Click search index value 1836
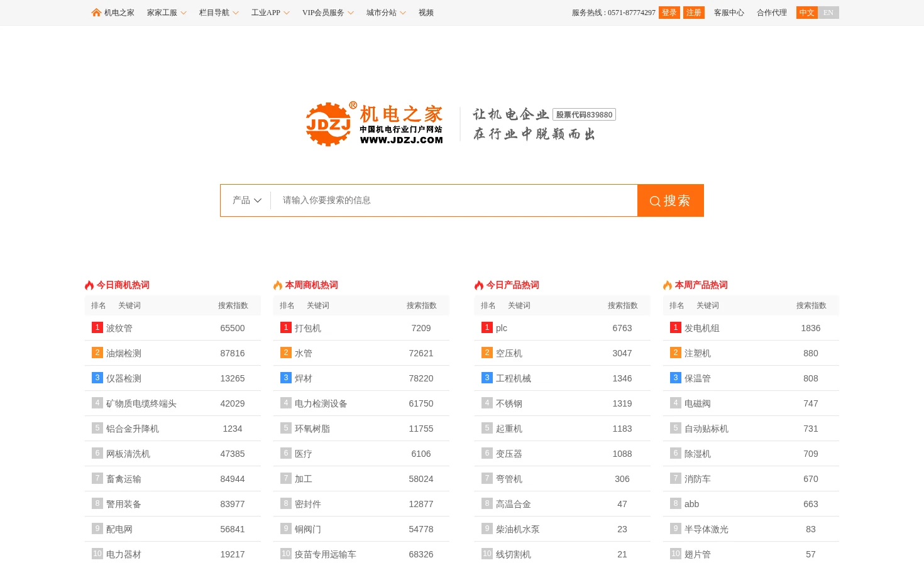This screenshot has height=580, width=924. [x=811, y=328]
